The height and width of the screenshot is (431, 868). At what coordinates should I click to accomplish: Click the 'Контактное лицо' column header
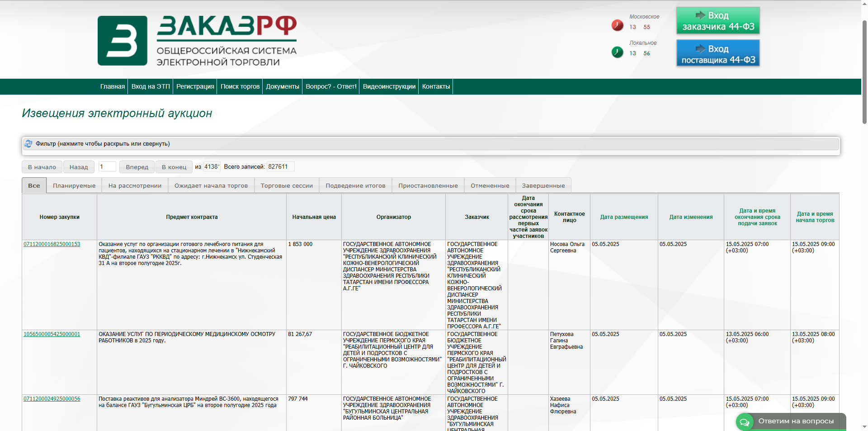pyautogui.click(x=569, y=217)
